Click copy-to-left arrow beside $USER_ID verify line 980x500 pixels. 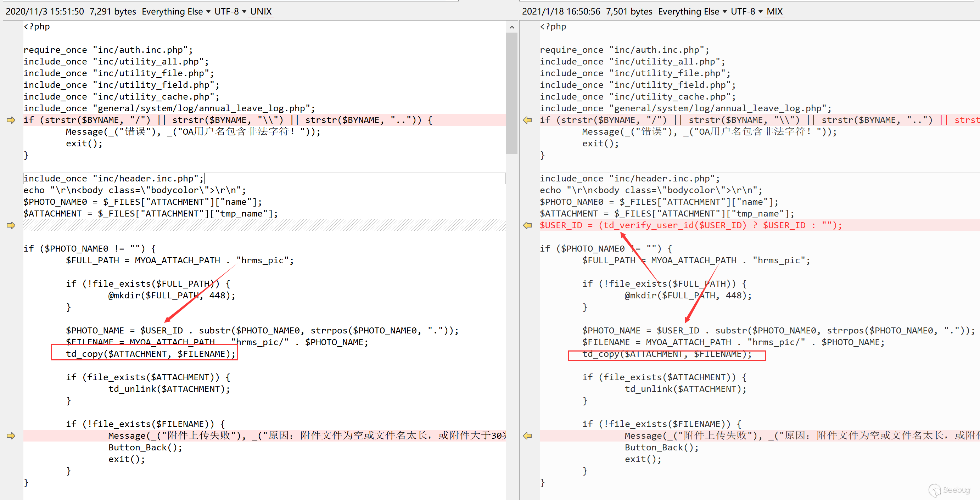527,225
